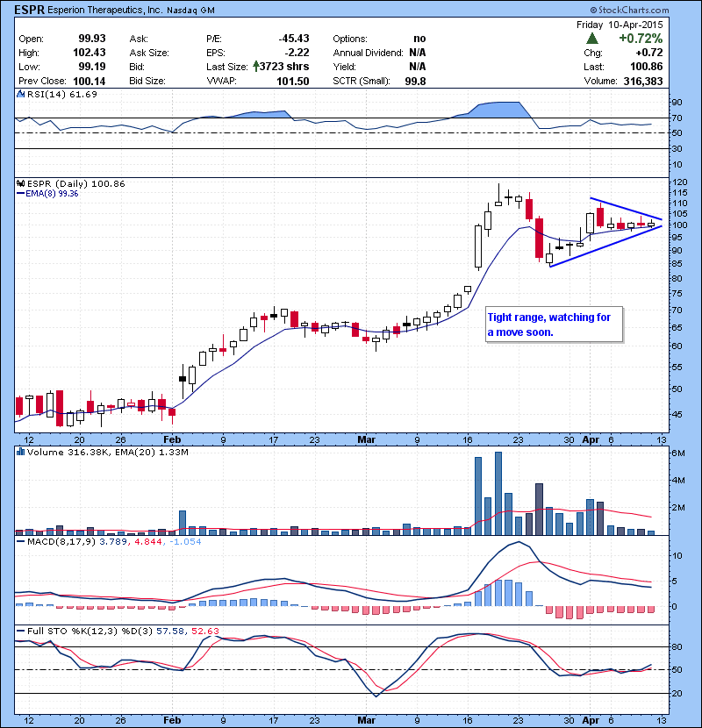Click the Open value 99.93
Viewport: 702px width, 728px height.
(92, 39)
